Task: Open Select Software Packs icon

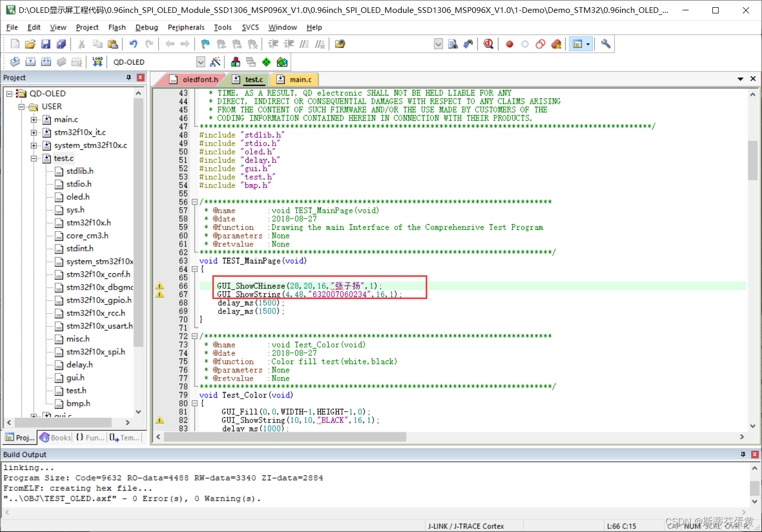Action: click(x=282, y=62)
